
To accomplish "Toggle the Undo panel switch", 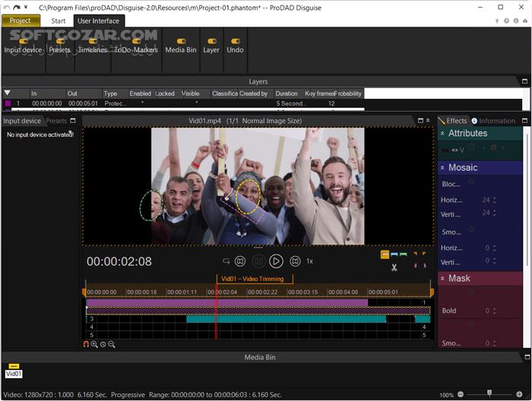I will 235,41.
